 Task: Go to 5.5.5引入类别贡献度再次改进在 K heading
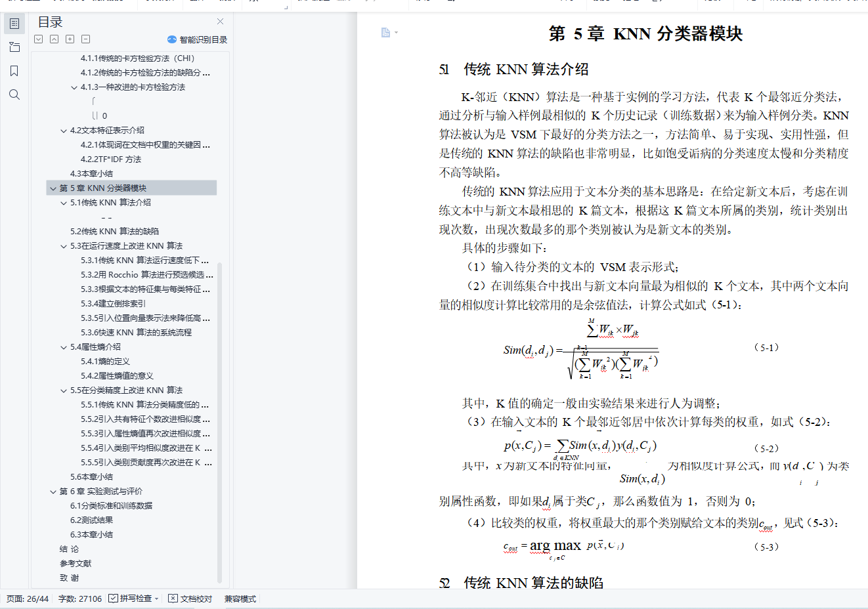click(x=146, y=463)
